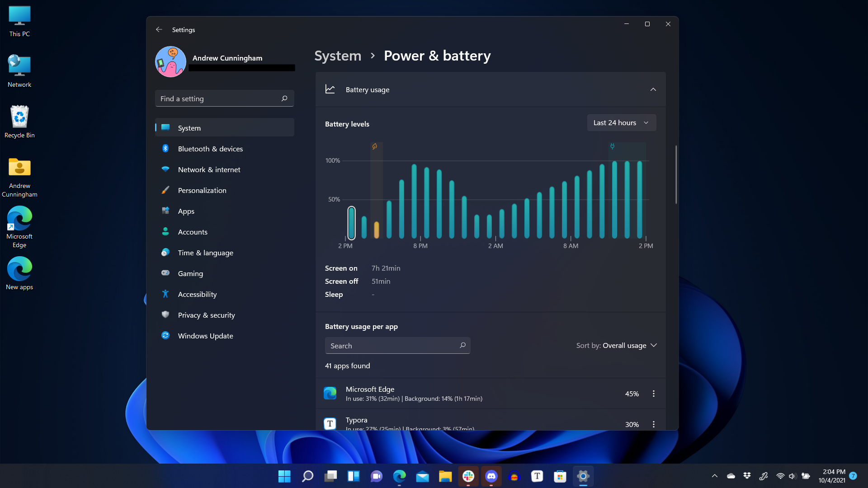Open notification center badge showing 7
The height and width of the screenshot is (488, 868).
click(x=853, y=476)
